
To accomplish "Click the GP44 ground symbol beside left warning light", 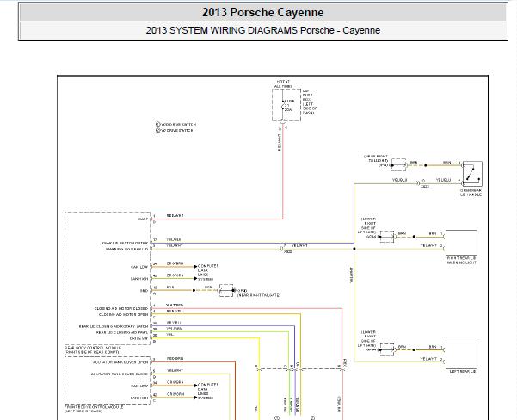I will [x=387, y=349].
